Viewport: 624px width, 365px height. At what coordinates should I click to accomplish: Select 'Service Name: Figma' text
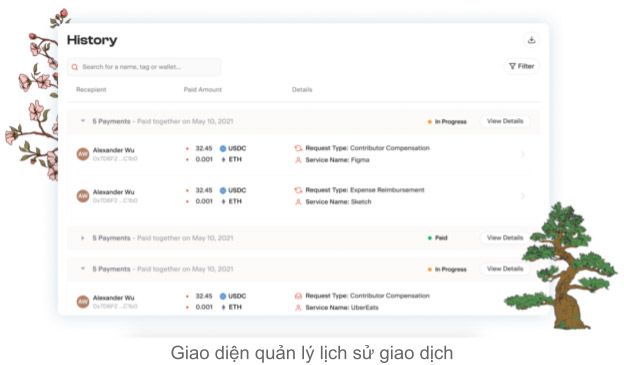pos(337,160)
